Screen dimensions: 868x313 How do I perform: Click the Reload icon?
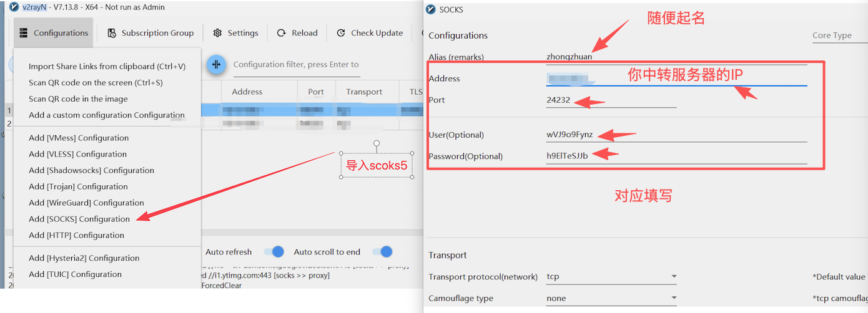[282, 33]
